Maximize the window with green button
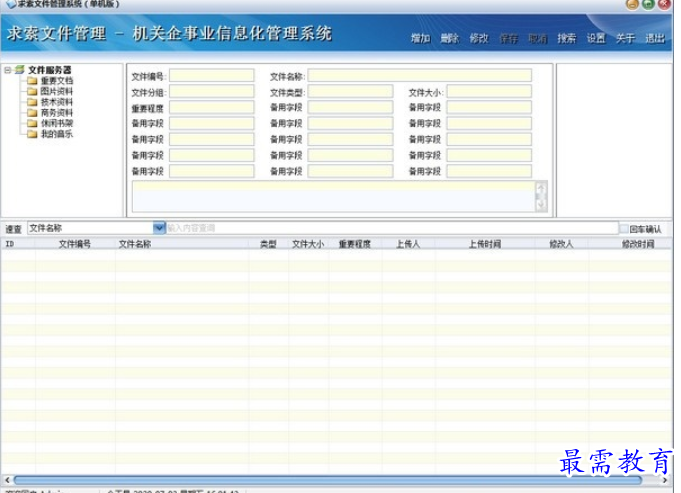Image resolution: width=681 pixels, height=493 pixels. [x=648, y=4]
